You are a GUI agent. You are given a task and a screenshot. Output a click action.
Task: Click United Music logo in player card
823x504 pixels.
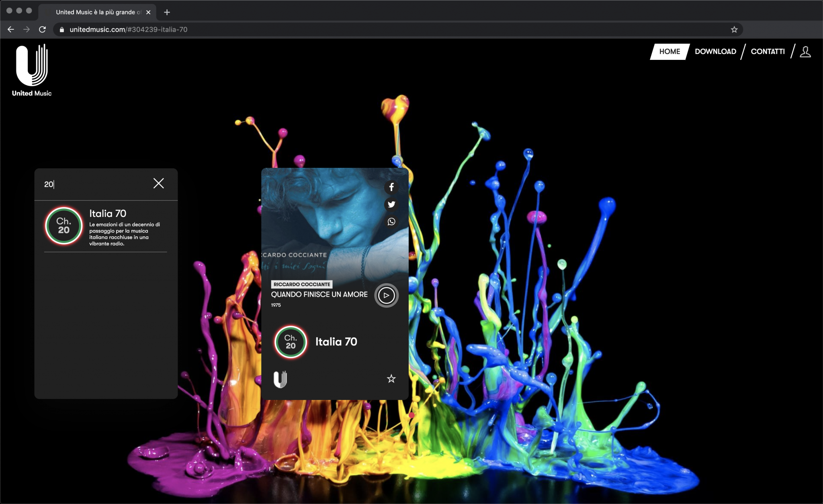pos(280,379)
